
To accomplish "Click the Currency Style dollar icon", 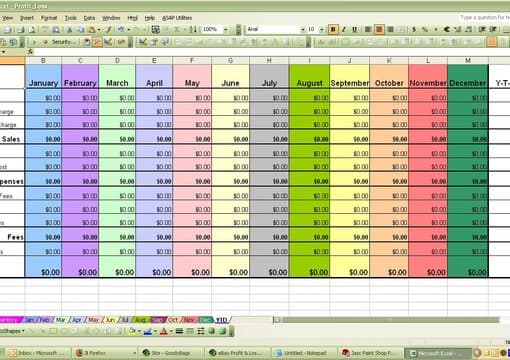I will pyautogui.click(x=414, y=30).
